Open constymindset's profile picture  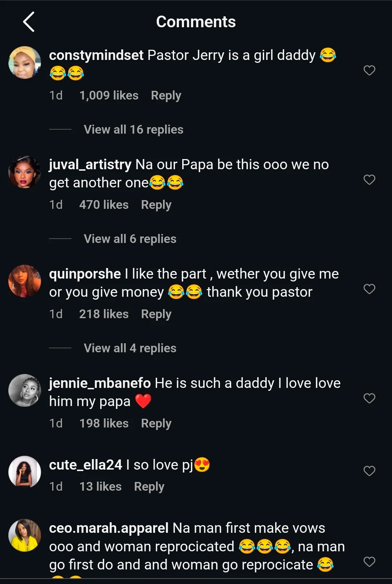(25, 62)
